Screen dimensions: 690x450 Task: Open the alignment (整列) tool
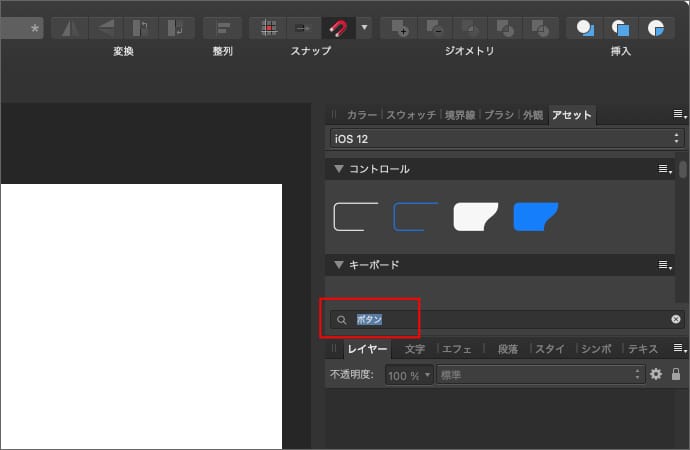pyautogui.click(x=222, y=27)
